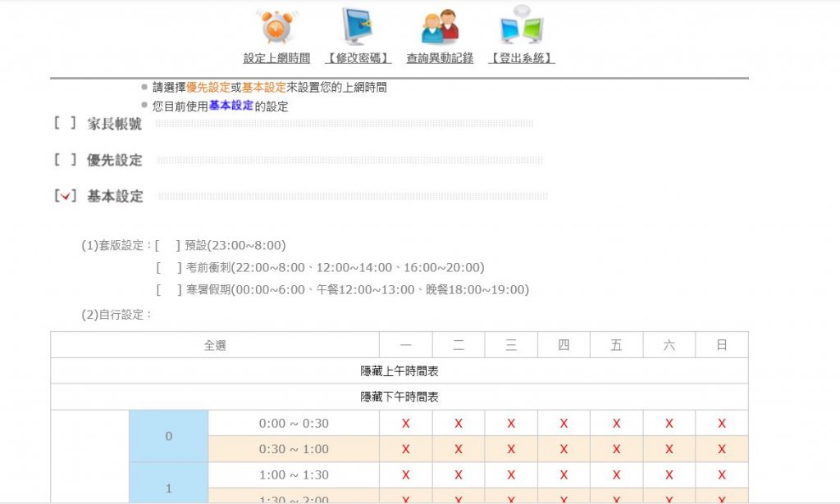Select the 六 (Saturday) column header

(669, 345)
